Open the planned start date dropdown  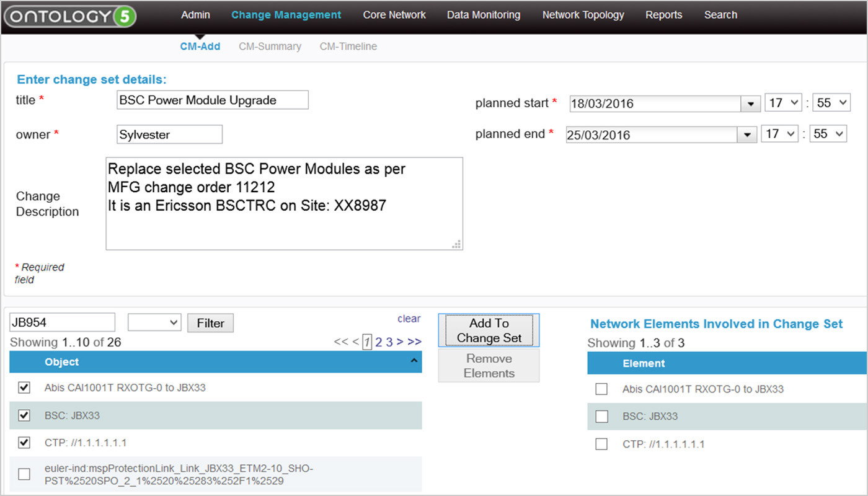pos(751,104)
